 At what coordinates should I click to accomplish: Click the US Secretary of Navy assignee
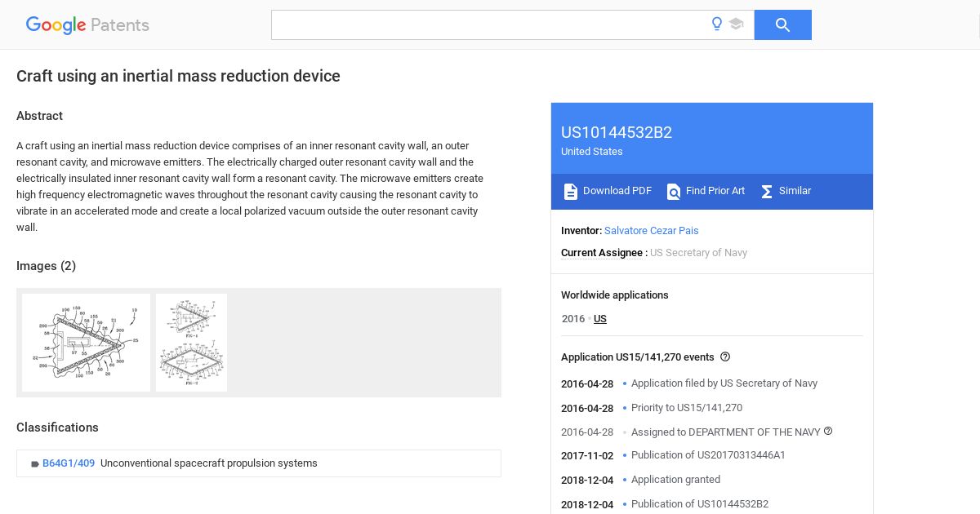pos(698,253)
